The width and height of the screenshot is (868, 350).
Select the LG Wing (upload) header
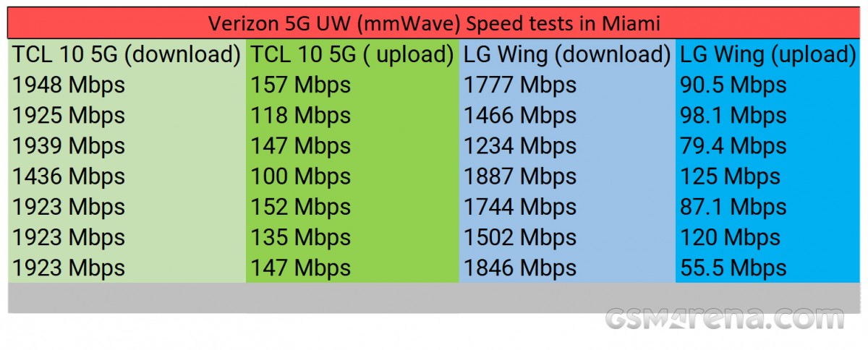coord(768,55)
